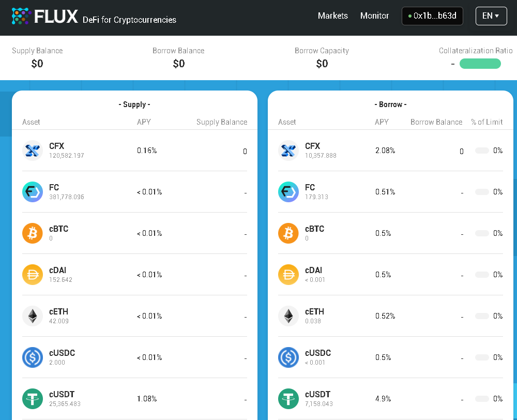This screenshot has width=517, height=420.
Task: Click the cDAI icon in Borrow list
Action: (288, 275)
